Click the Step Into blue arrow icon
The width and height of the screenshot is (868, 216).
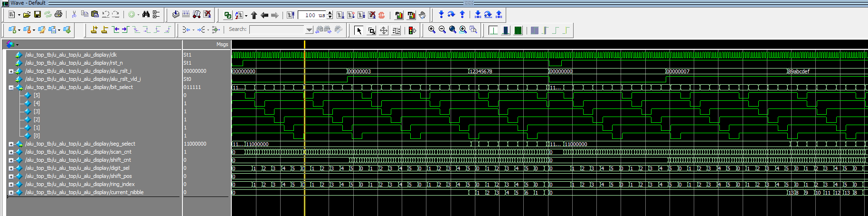[x=441, y=15]
